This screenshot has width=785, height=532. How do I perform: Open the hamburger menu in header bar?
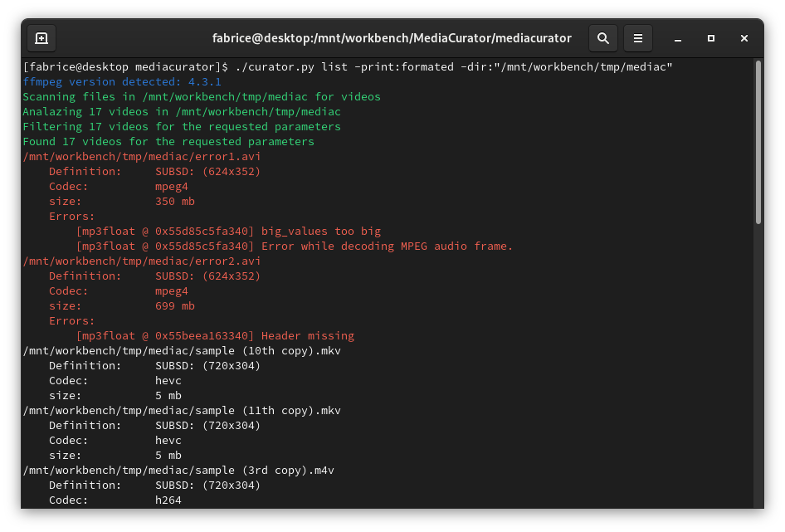point(638,38)
